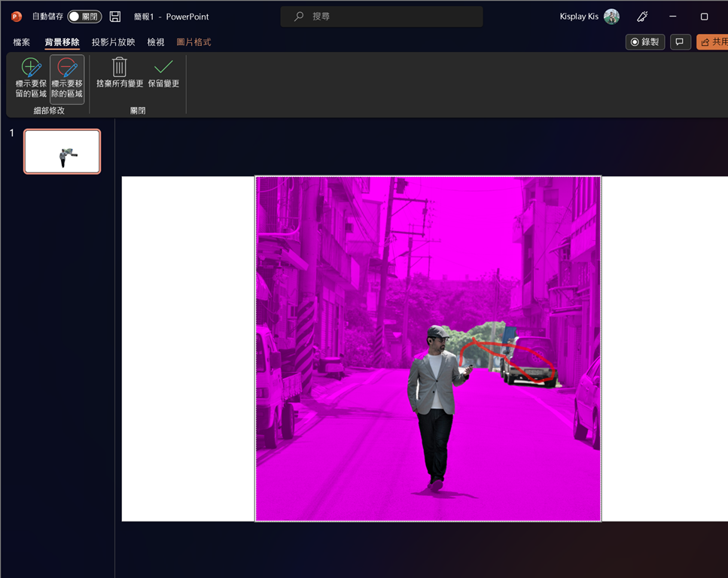Click the PowerPoint logo in the title bar
Viewport: 728px width, 578px height.
17,17
